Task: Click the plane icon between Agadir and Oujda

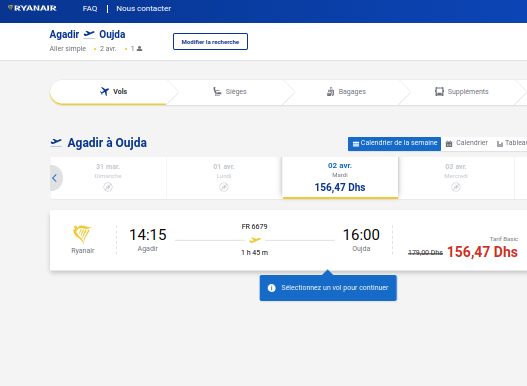Action: point(89,34)
